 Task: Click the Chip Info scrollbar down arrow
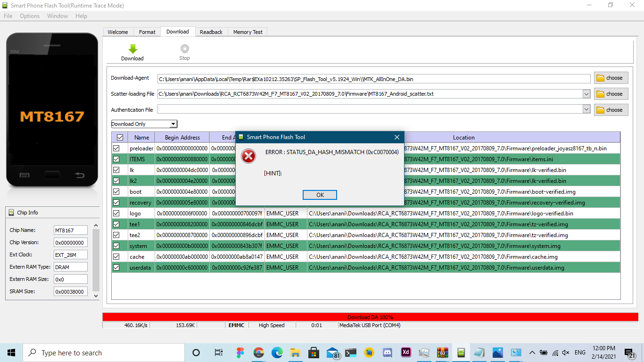tap(96, 296)
